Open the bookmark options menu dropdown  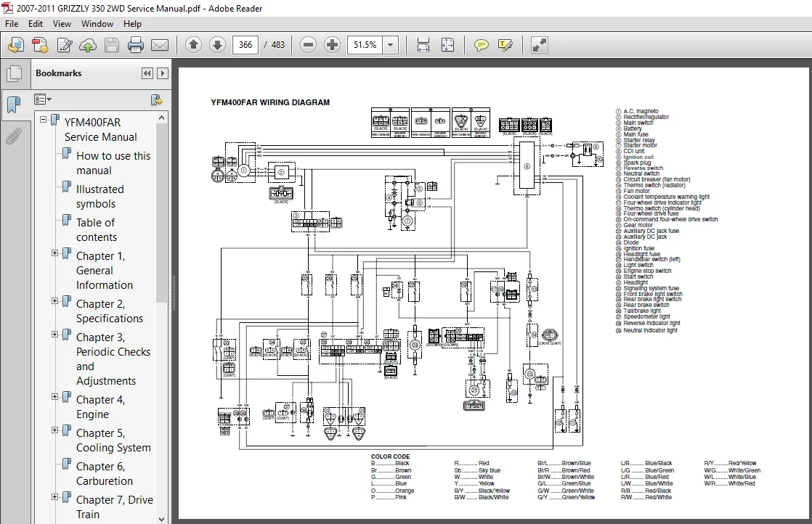pyautogui.click(x=42, y=99)
